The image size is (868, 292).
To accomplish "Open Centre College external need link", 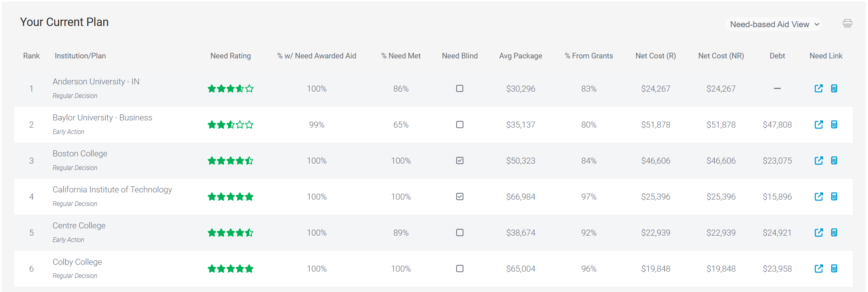I will tap(819, 232).
